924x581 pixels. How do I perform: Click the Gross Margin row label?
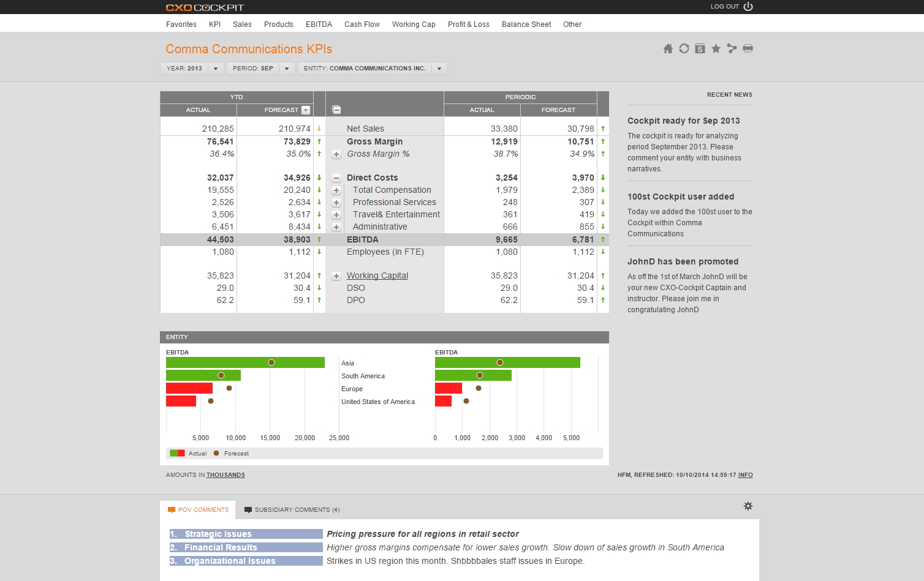[x=375, y=141]
